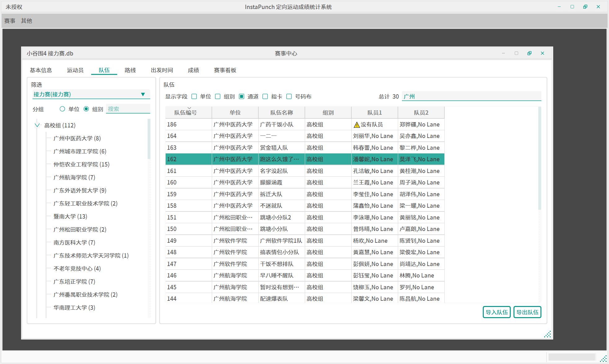Click the sort arrow on 队伍编号 column
The width and height of the screenshot is (609, 364).
pos(189,108)
